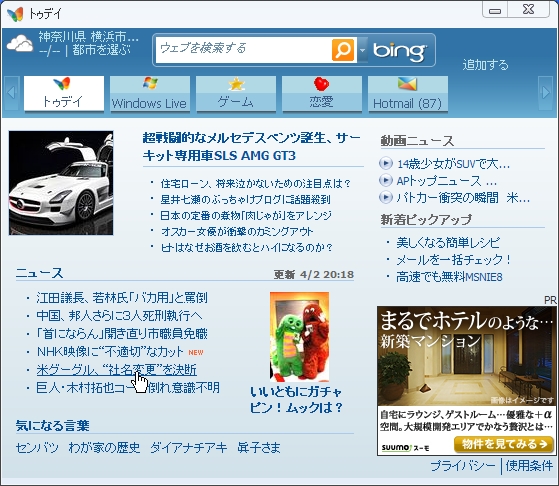
Task: Open the 開き直り市職員免職 news link
Action: [x=122, y=334]
